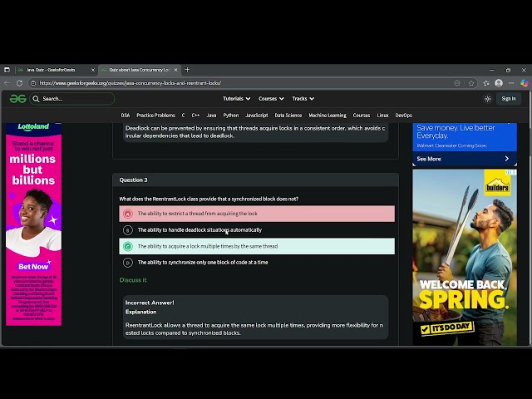Click the Incorrect Answer! text
The height and width of the screenshot is (399, 532).
(x=150, y=303)
